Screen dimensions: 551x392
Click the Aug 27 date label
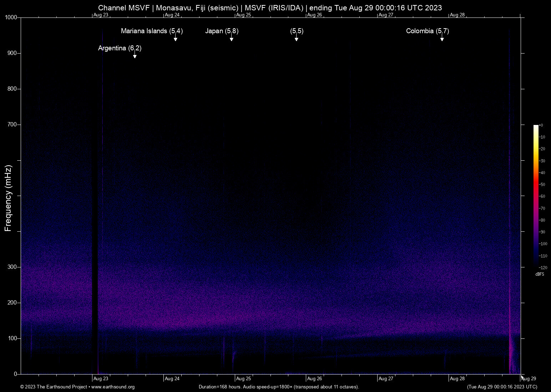386,378
